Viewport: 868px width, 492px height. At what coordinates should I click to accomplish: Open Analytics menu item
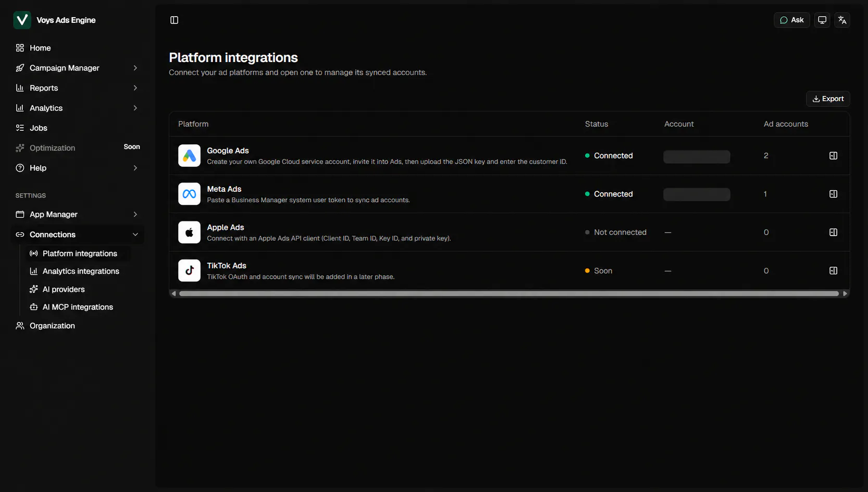coord(77,108)
